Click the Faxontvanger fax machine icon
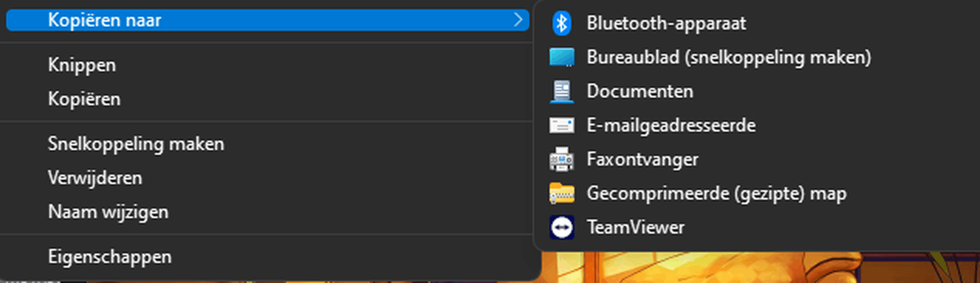The image size is (980, 283). tap(562, 159)
